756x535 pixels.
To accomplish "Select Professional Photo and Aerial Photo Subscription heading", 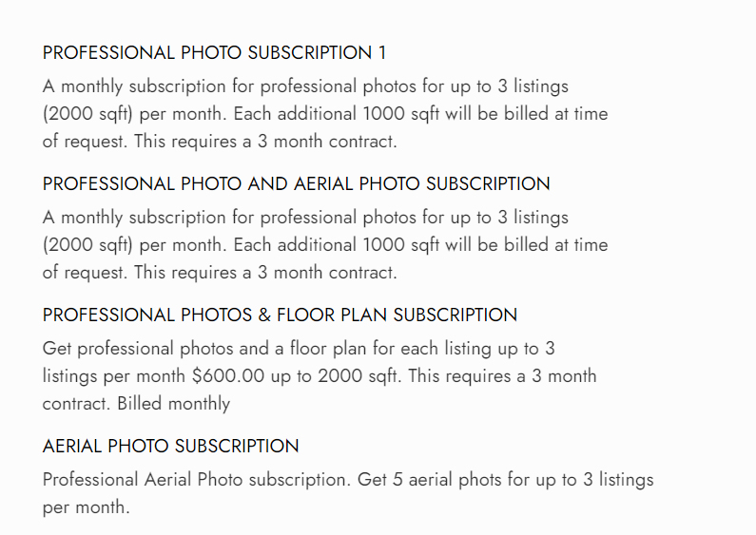I will click(297, 183).
